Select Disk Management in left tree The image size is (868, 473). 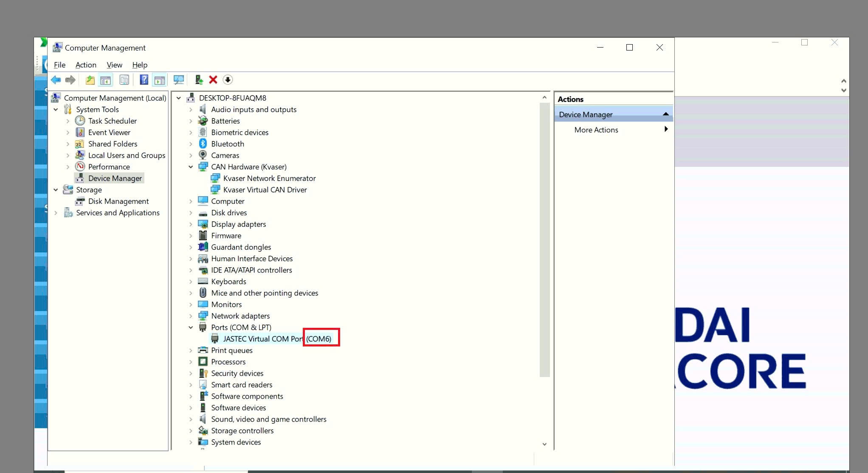[x=118, y=201]
